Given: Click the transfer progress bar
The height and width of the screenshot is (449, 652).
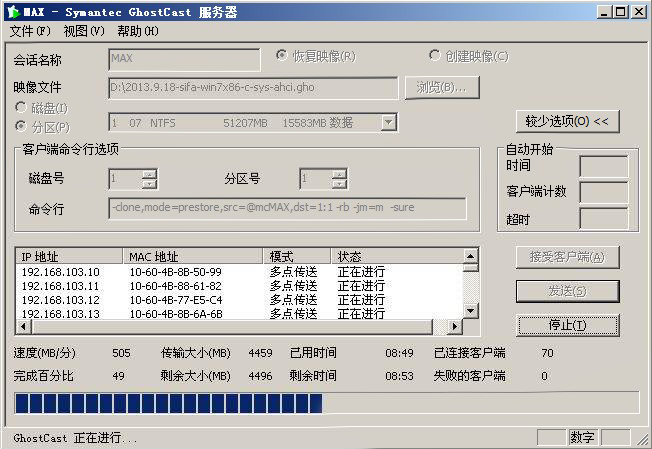Looking at the screenshot, I should coord(326,403).
